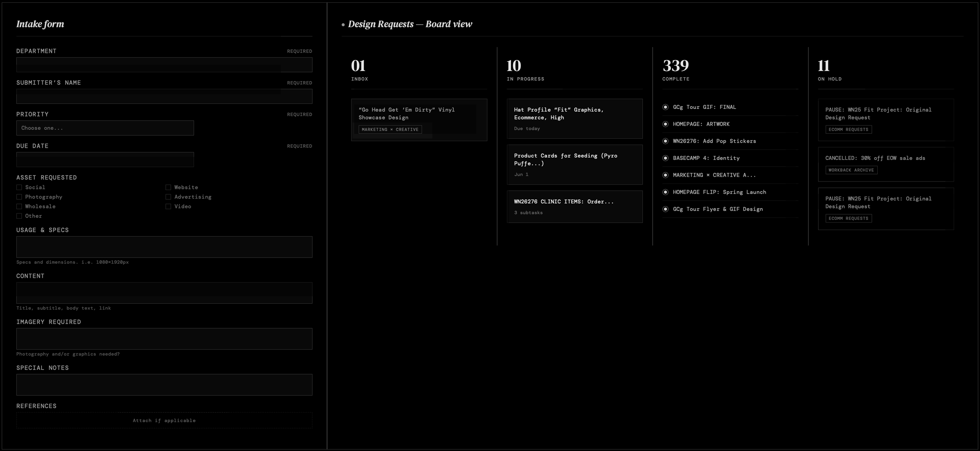
Task: Open the Hat Profile "Fit" Graphics card
Action: [574, 118]
